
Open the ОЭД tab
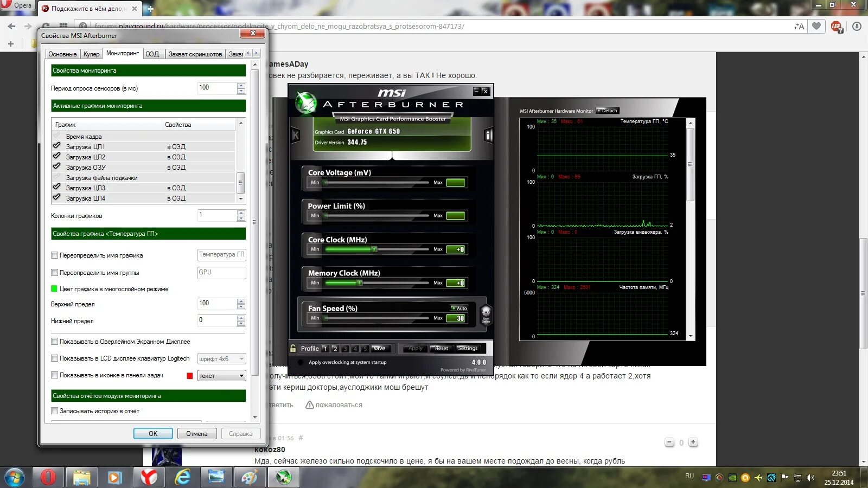pyautogui.click(x=152, y=54)
